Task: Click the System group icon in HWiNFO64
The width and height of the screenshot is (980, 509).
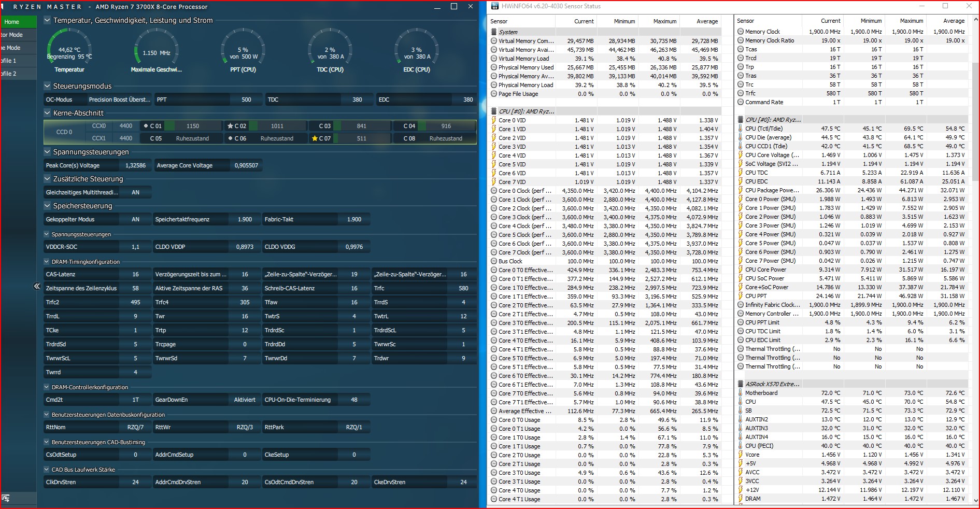Action: coord(494,32)
